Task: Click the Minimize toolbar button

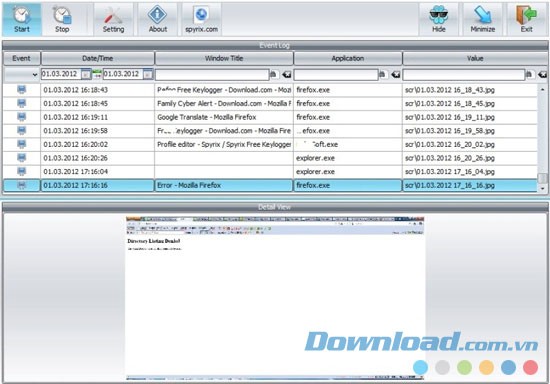Action: (x=483, y=19)
